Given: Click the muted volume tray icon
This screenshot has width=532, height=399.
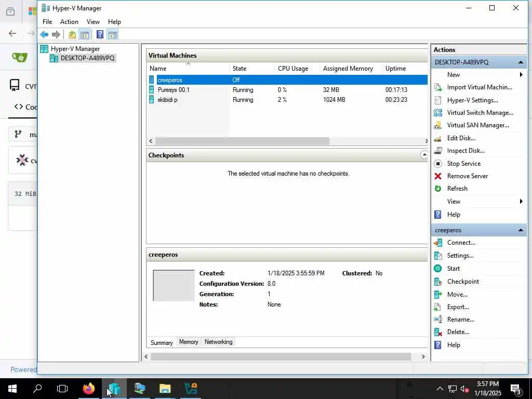Looking at the screenshot, I should tap(464, 389).
